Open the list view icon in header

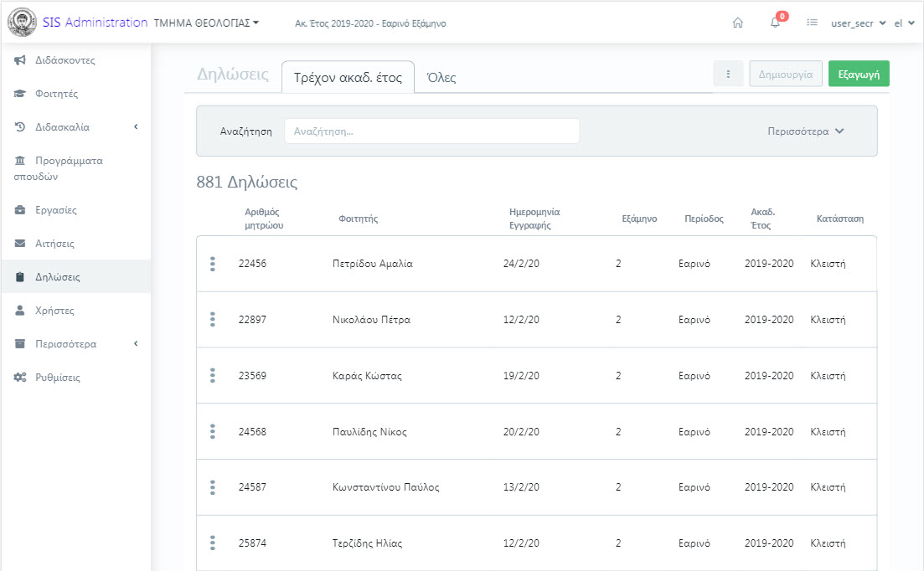[x=812, y=23]
